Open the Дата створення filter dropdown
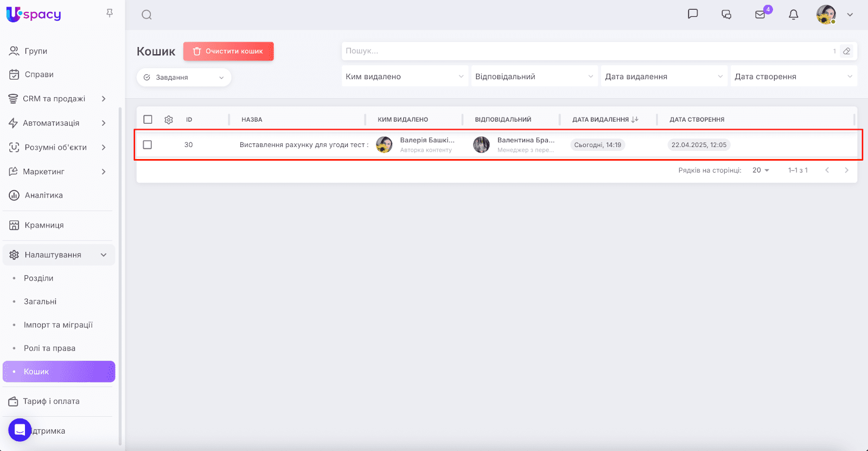Screen dimensions: 868x451 [x=794, y=77]
